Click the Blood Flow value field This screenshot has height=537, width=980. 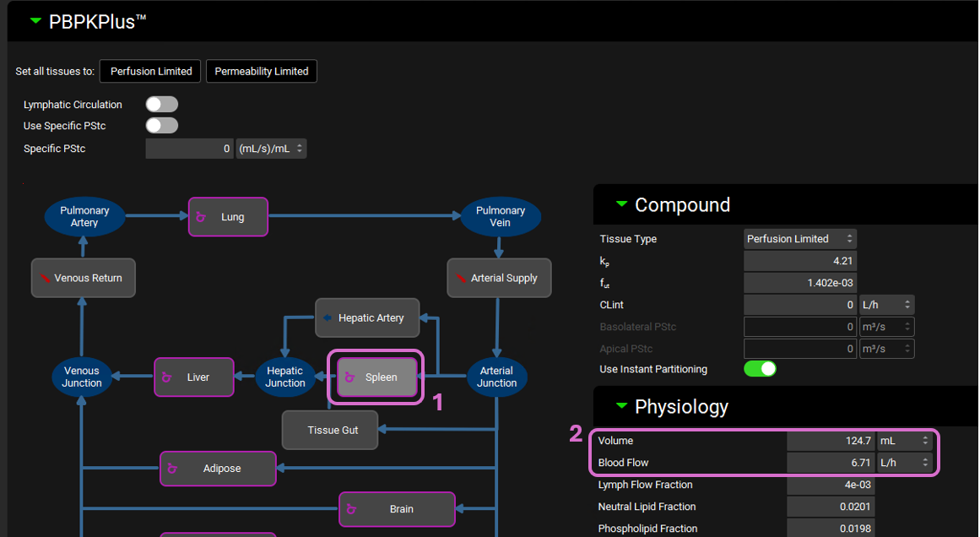[x=831, y=463]
